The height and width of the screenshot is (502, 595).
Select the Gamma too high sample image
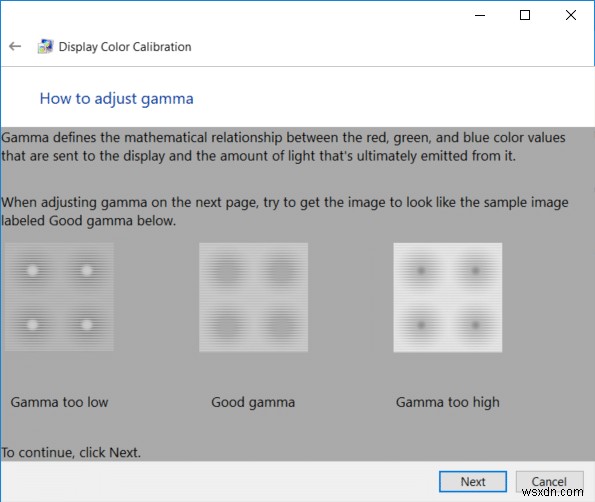(x=448, y=297)
